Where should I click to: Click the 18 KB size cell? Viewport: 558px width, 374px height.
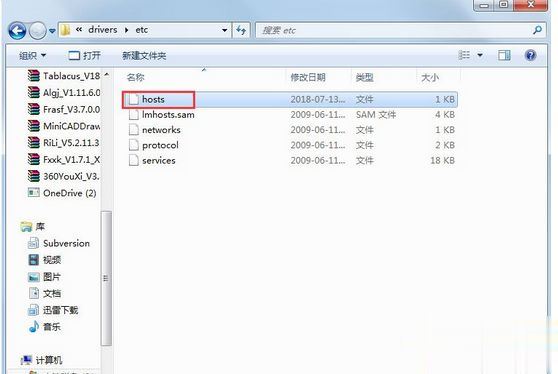(x=442, y=160)
